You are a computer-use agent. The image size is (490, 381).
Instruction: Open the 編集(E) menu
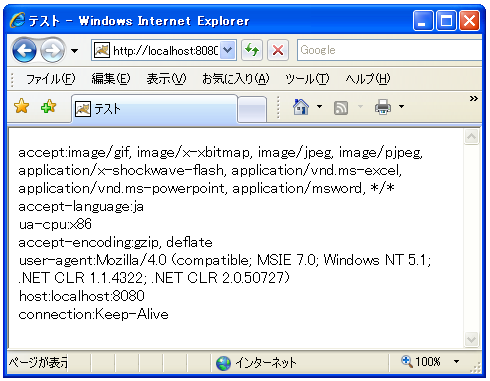coord(111,79)
